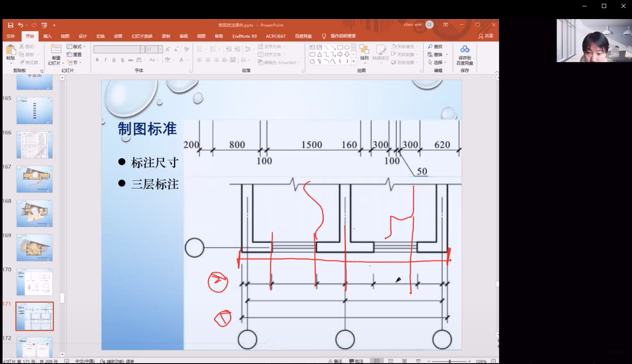Expand the shapes gallery more arrow

click(x=353, y=62)
